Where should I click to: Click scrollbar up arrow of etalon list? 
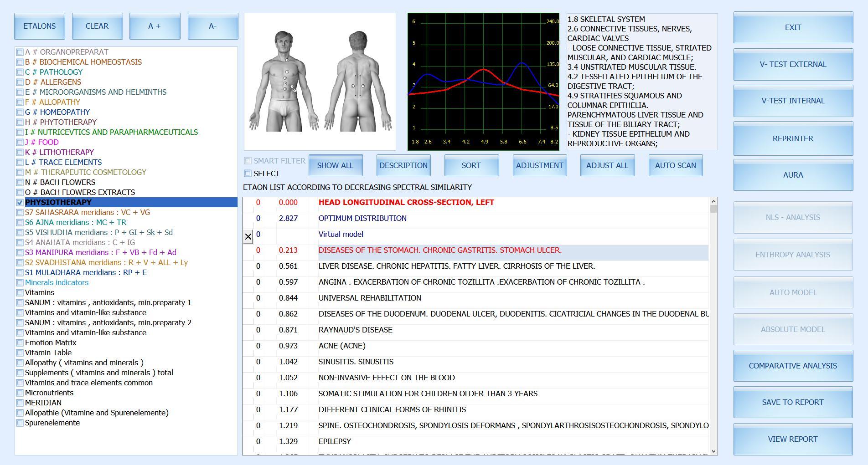point(713,201)
